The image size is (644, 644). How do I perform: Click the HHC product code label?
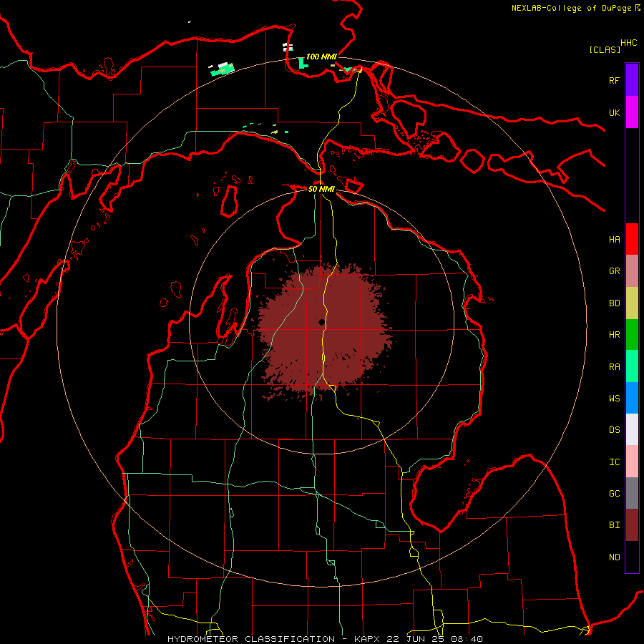pyautogui.click(x=628, y=43)
